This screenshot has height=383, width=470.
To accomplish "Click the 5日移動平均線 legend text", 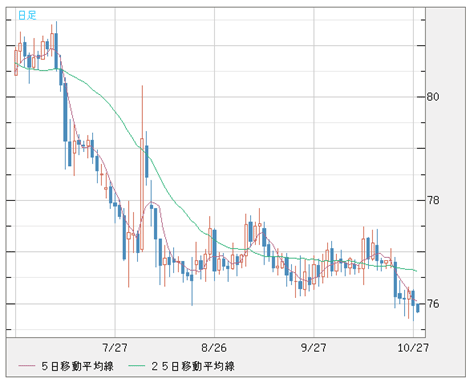I will point(77,366).
